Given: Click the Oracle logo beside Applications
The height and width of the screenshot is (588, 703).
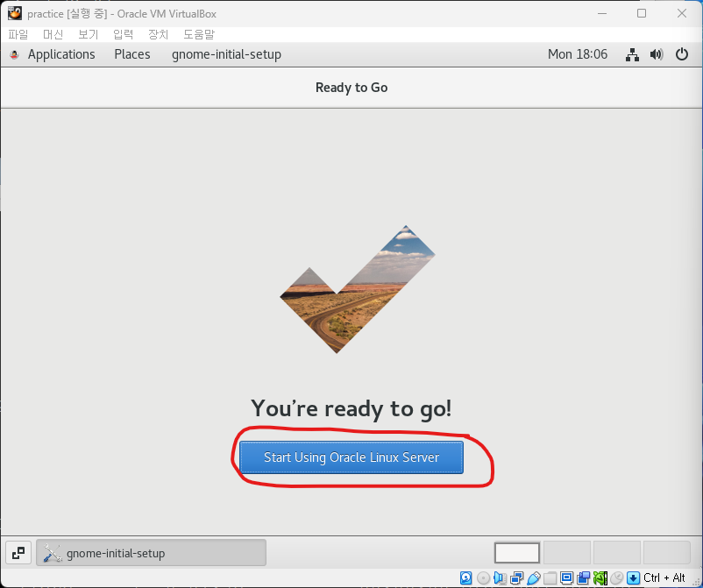Looking at the screenshot, I should (x=14, y=54).
